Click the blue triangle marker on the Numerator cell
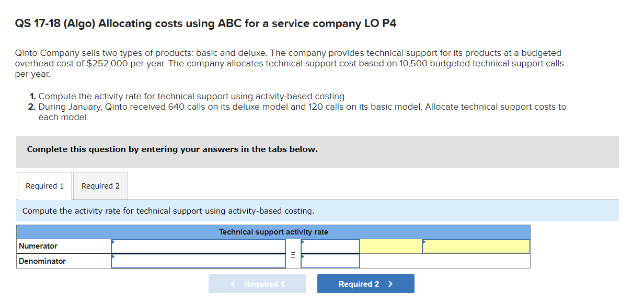Viewport: 644px width, 304px height. [112, 242]
